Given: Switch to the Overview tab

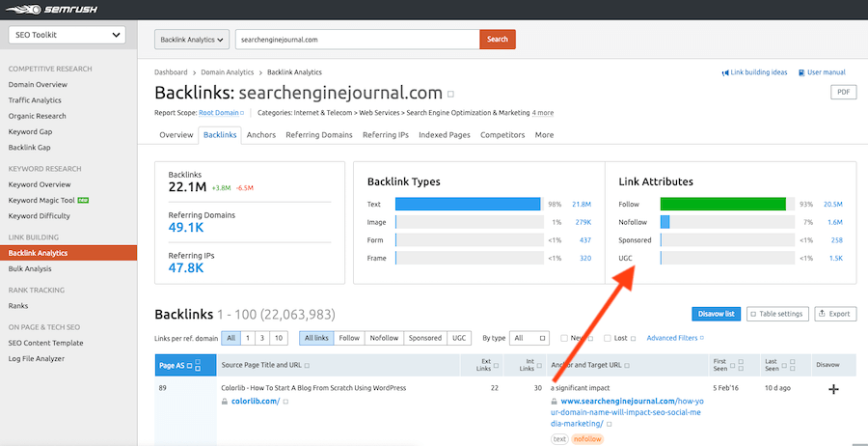Looking at the screenshot, I should pyautogui.click(x=176, y=134).
